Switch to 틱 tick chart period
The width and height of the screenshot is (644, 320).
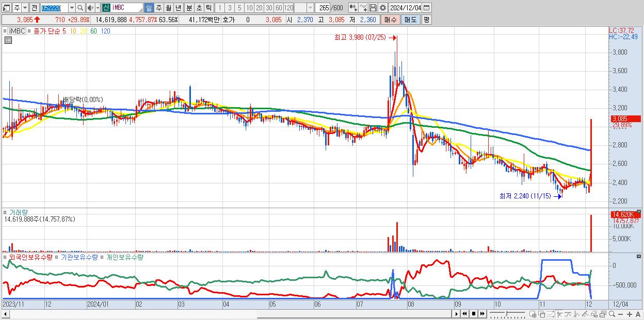pos(209,8)
